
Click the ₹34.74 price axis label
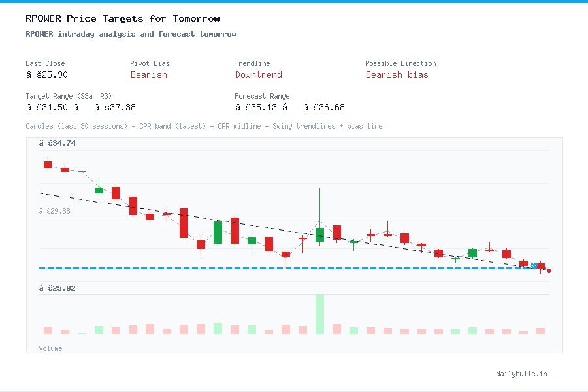tap(58, 142)
